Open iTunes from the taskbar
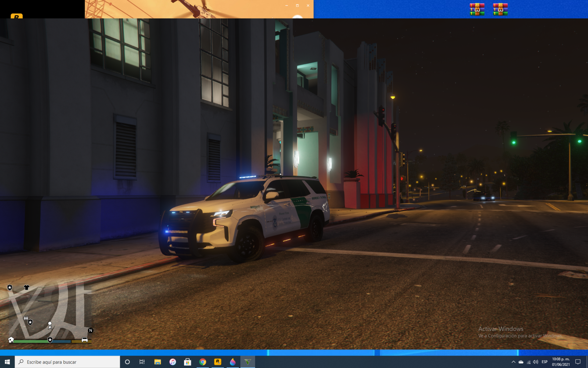This screenshot has width=588, height=368. click(173, 362)
